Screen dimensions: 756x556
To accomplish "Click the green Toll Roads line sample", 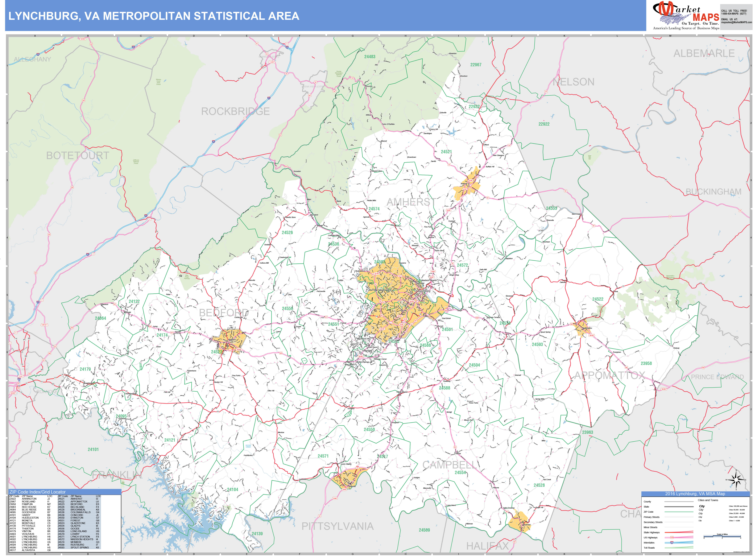I will 679,548.
